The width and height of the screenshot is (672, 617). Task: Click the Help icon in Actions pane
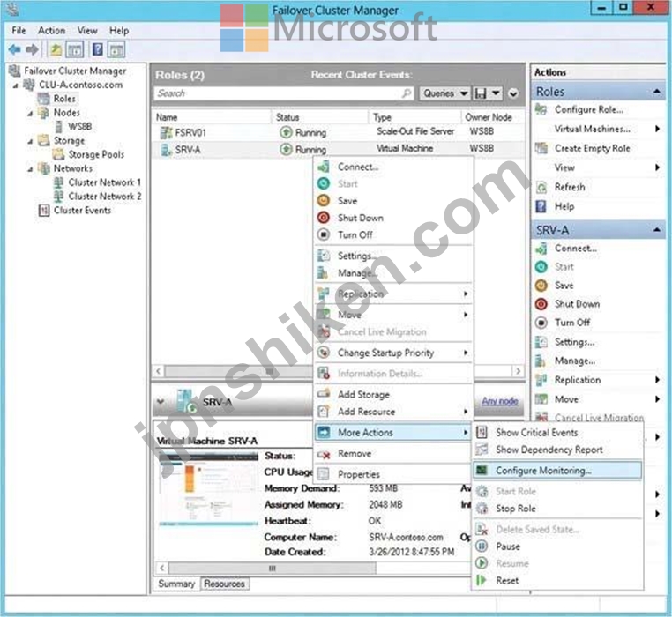[x=541, y=206]
